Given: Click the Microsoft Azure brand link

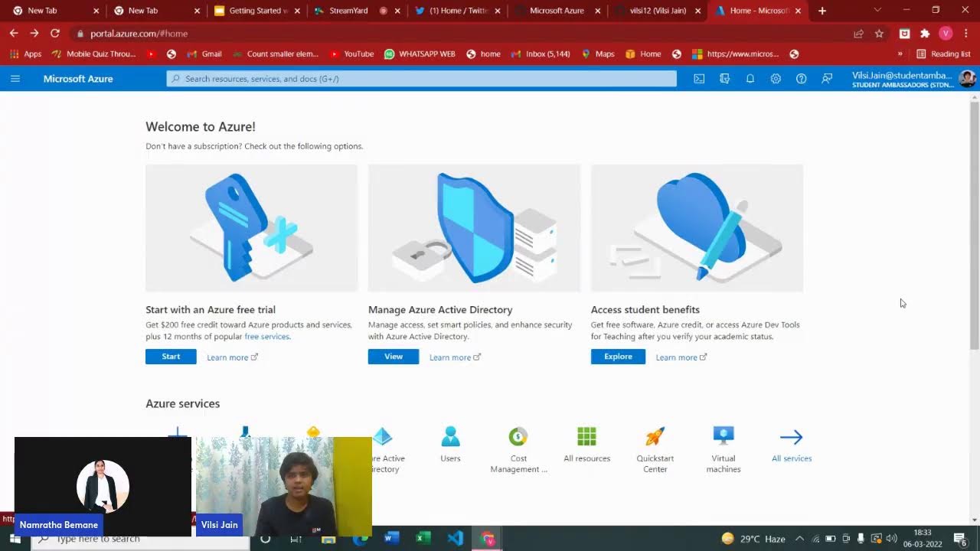Looking at the screenshot, I should [x=78, y=79].
